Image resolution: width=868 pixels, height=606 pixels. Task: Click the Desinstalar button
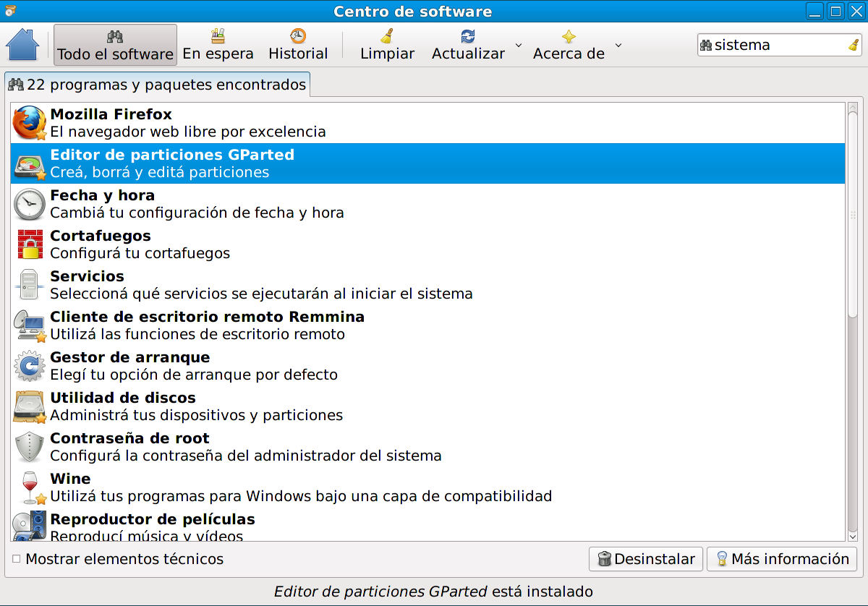click(646, 559)
